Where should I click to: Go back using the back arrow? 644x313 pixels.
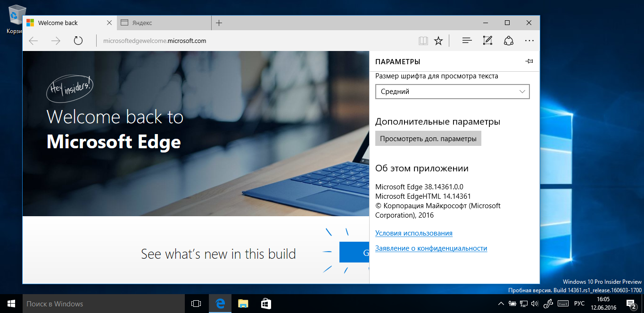(x=33, y=41)
